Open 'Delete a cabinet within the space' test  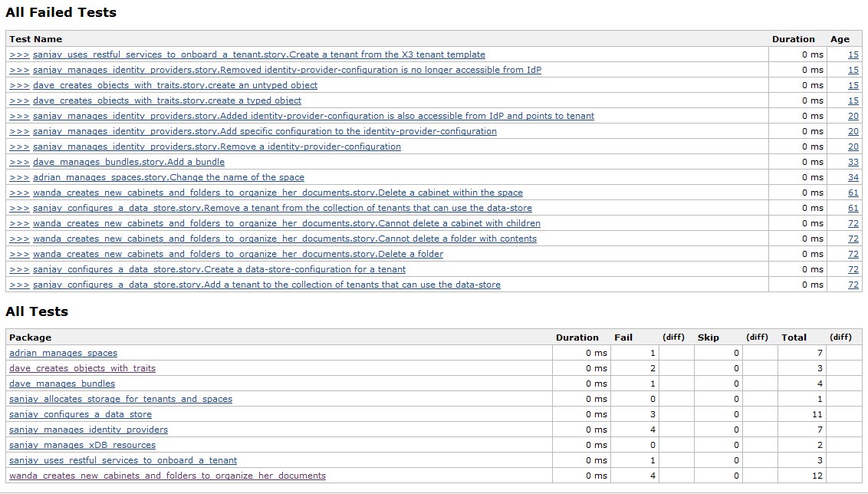[x=278, y=193]
